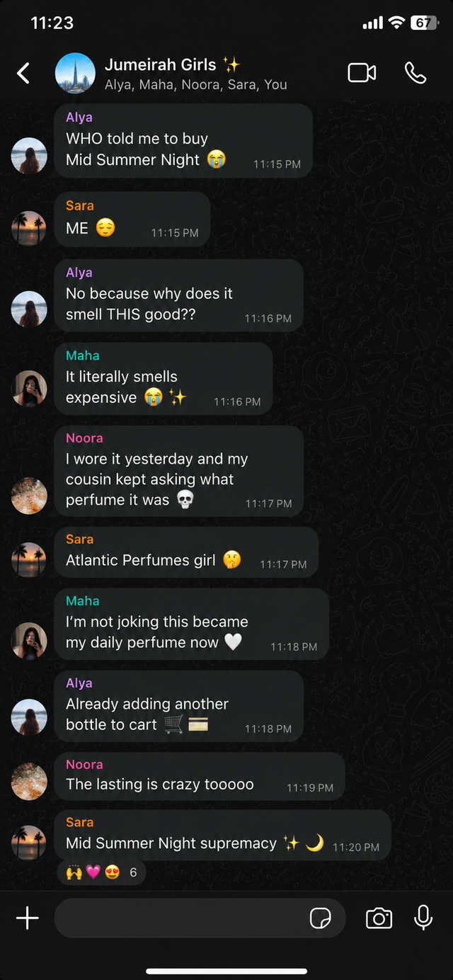
Task: Open the sticker picker in message field
Action: [321, 918]
